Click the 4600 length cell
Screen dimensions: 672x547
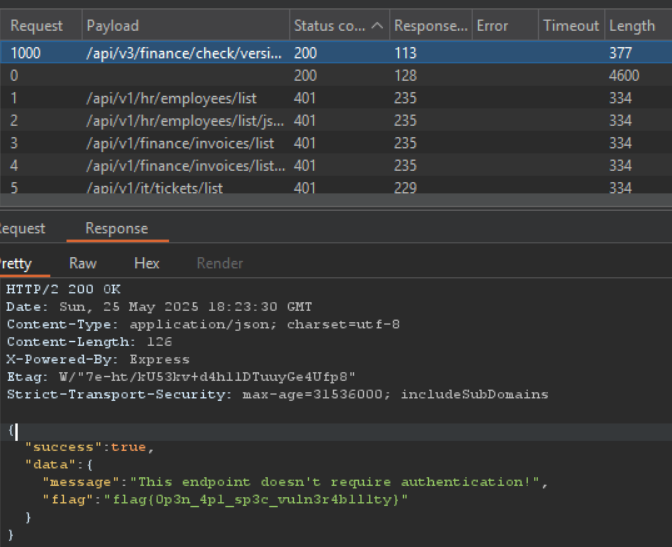tap(624, 75)
